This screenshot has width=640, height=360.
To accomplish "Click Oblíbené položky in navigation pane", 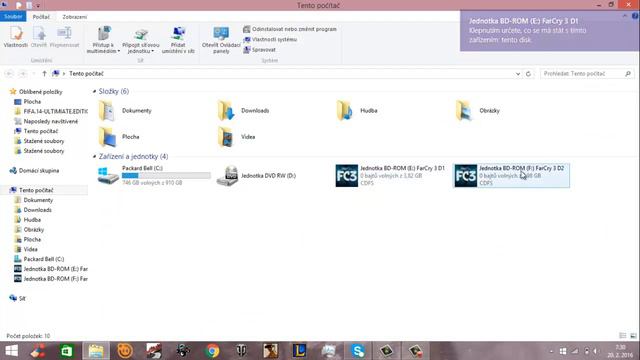I will tap(40, 92).
